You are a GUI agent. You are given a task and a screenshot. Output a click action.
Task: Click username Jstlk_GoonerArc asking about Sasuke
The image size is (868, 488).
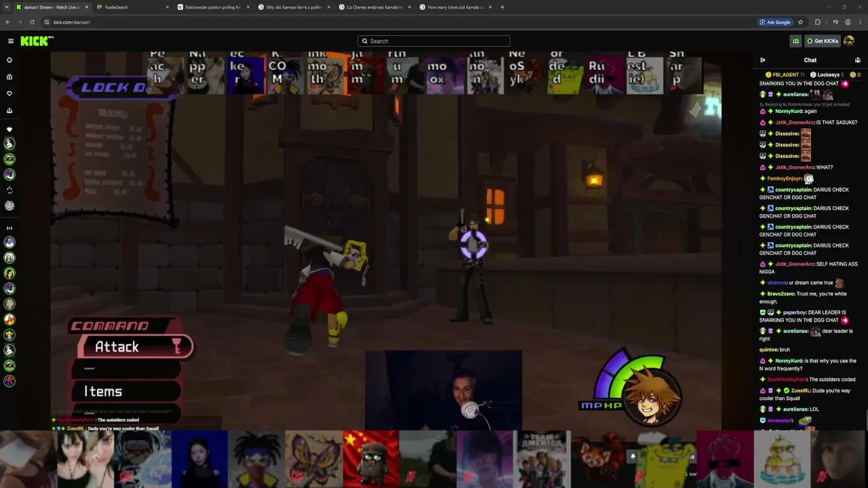tap(795, 122)
